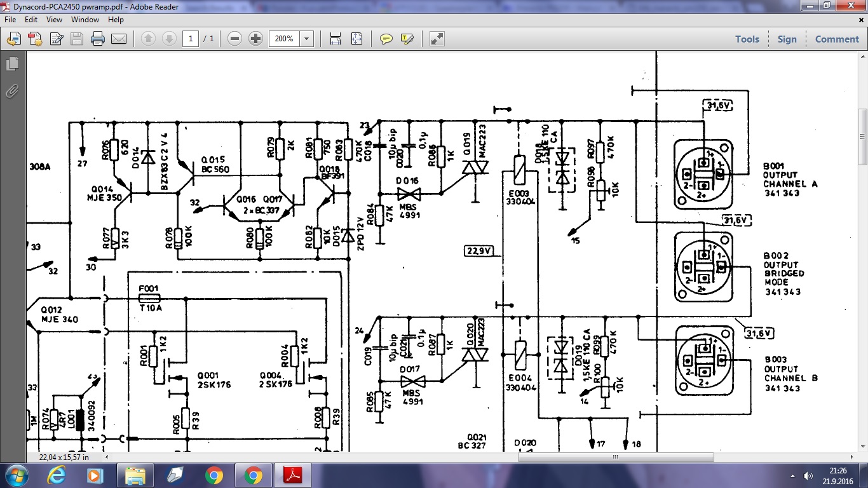Viewport: 868px width, 488px height.
Task: Click the B003 OUTPUT CHANNEL B label
Action: 791,374
